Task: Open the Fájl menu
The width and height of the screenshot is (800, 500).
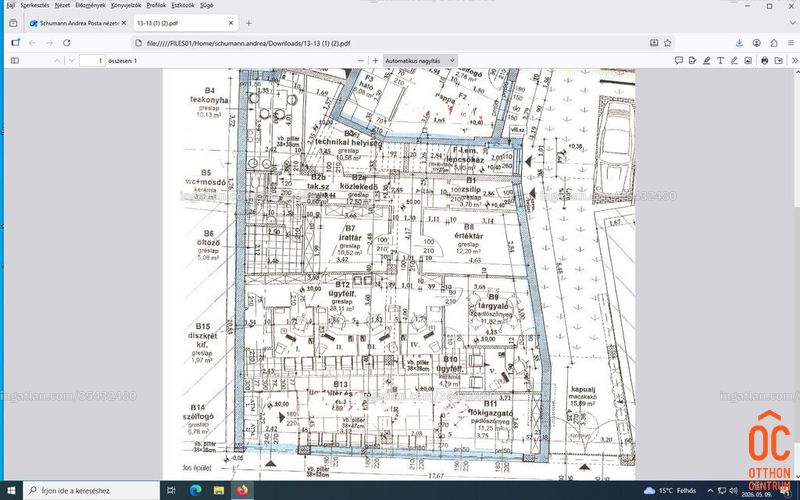Action: pyautogui.click(x=10, y=5)
